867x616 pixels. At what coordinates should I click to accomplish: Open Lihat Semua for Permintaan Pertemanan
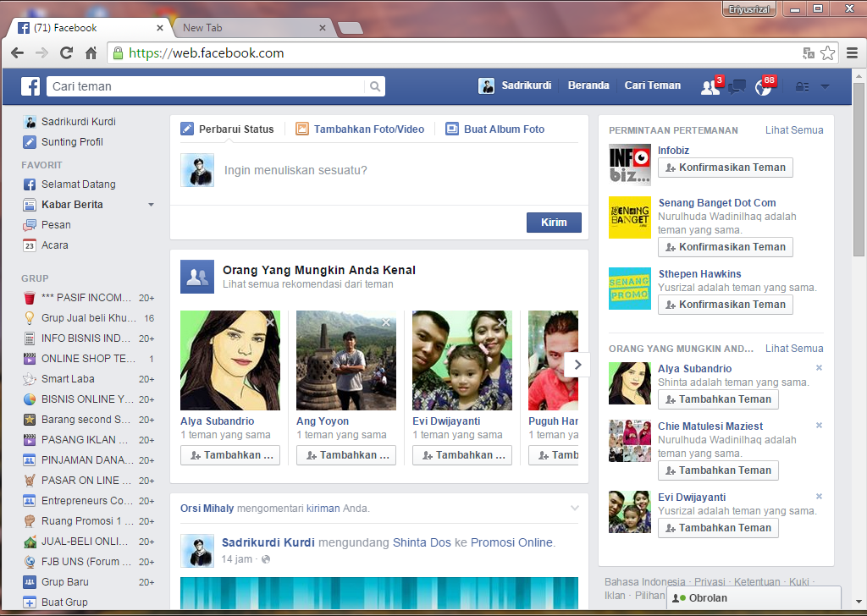coord(794,130)
